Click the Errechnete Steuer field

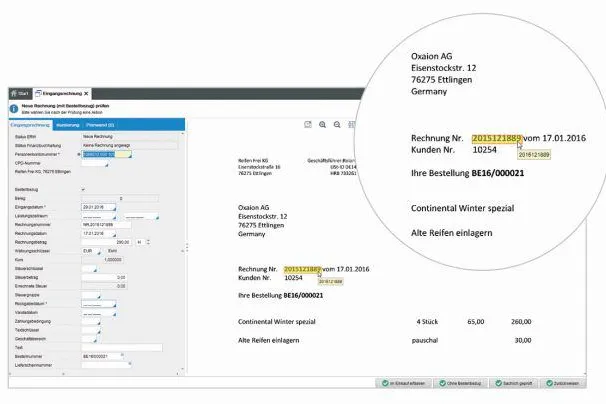tap(104, 286)
